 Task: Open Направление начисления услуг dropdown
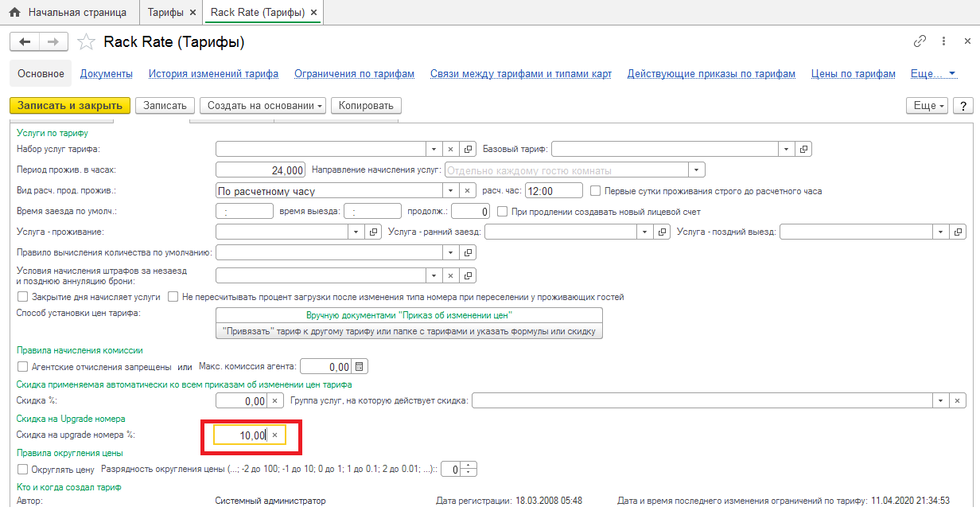[698, 170]
